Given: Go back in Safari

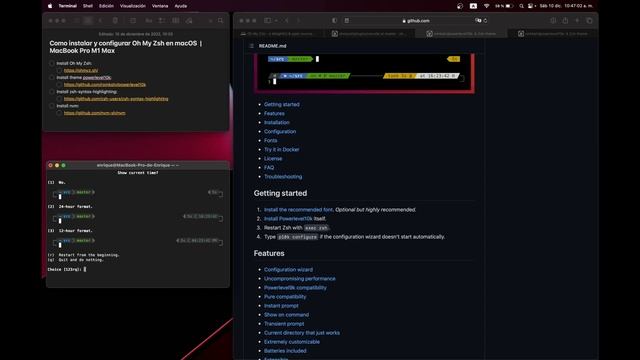Looking at the screenshot, I should [x=287, y=20].
